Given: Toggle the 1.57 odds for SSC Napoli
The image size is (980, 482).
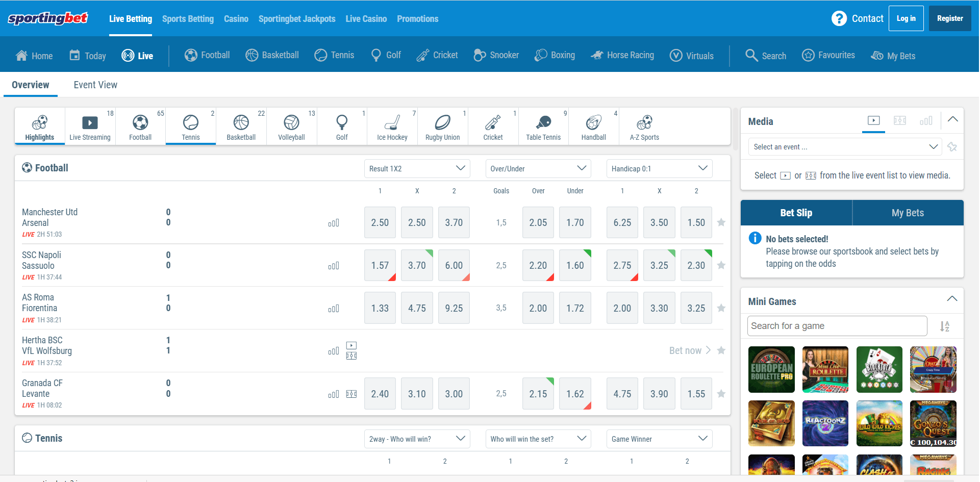Looking at the screenshot, I should (380, 265).
